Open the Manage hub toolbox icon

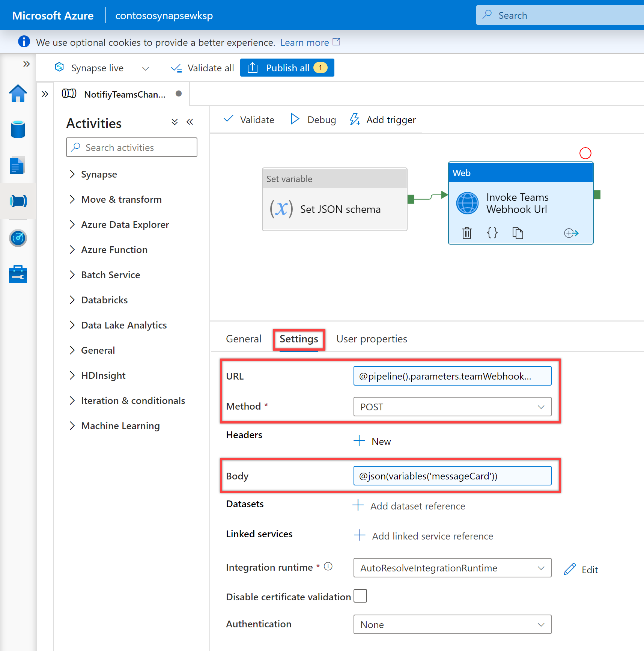coord(18,274)
